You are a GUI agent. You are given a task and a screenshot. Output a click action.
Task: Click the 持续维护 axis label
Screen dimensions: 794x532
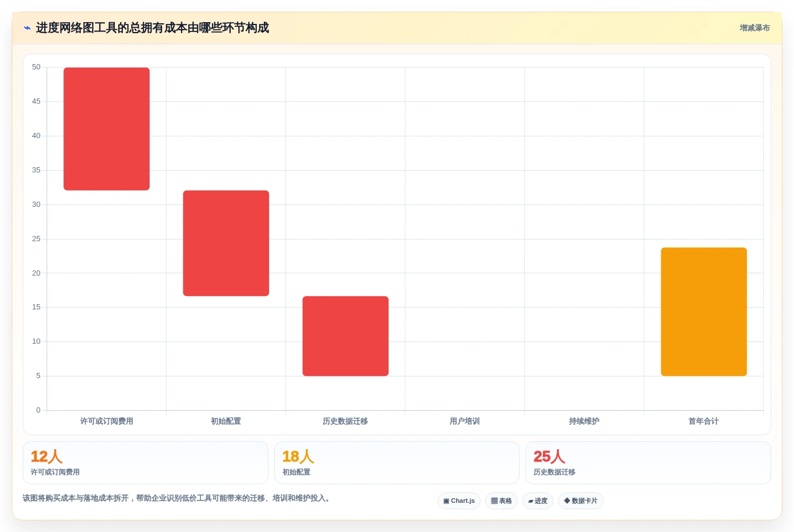tap(584, 421)
